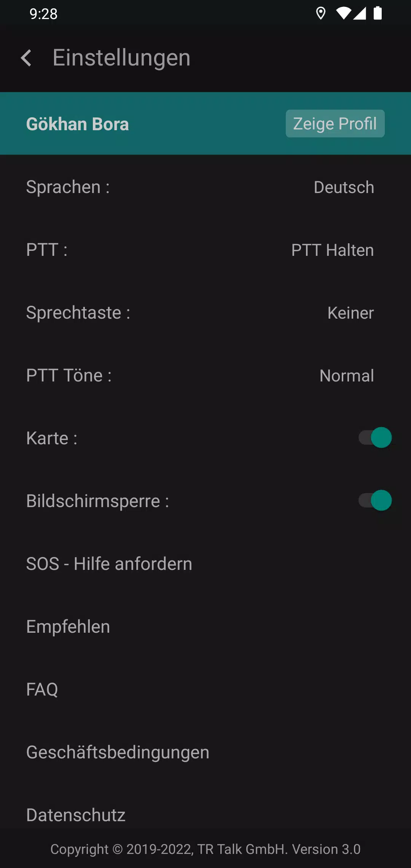This screenshot has height=868, width=411.
Task: Change PTT mode from PTT Halten
Action: [205, 250]
